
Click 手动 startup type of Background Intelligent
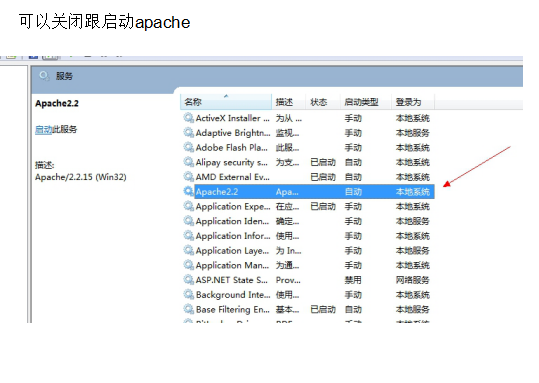click(x=353, y=295)
